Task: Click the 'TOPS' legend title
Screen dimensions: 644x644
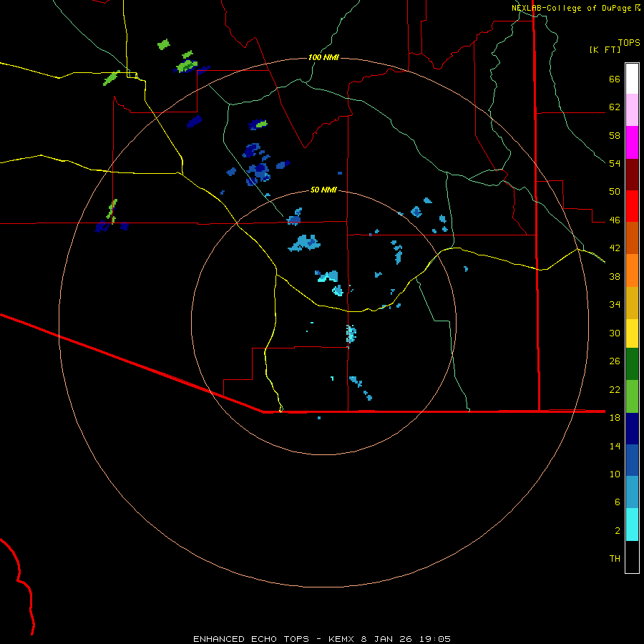Action: [x=629, y=43]
